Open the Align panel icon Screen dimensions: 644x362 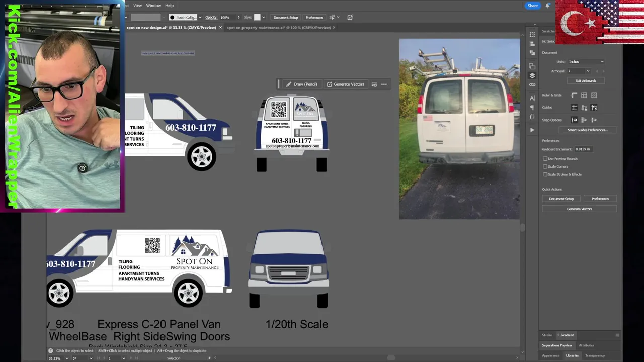532,44
